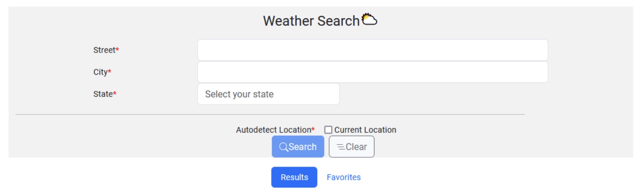Click the sun-and-cloud weather icon
Screen dimensions: 644x194
point(369,19)
